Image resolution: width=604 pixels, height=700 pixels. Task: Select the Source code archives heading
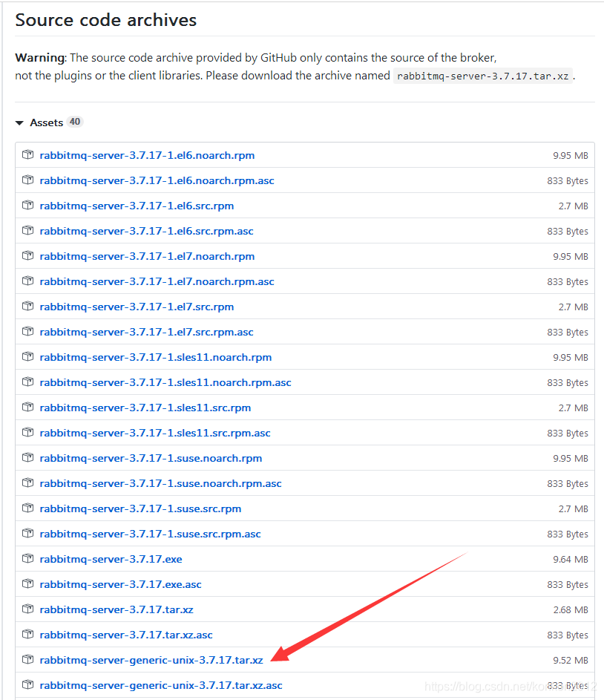pyautogui.click(x=105, y=21)
